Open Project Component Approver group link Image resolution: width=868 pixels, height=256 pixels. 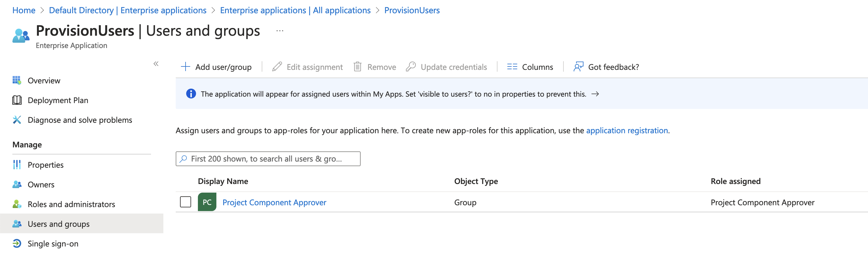coord(274,202)
